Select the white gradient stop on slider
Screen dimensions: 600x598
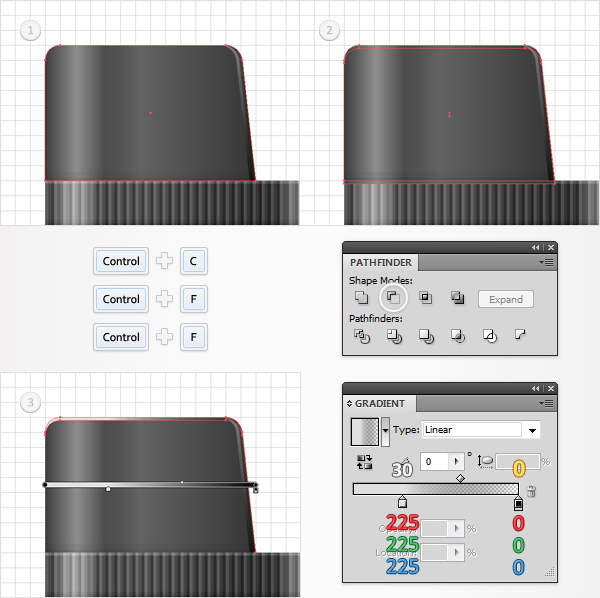402,502
